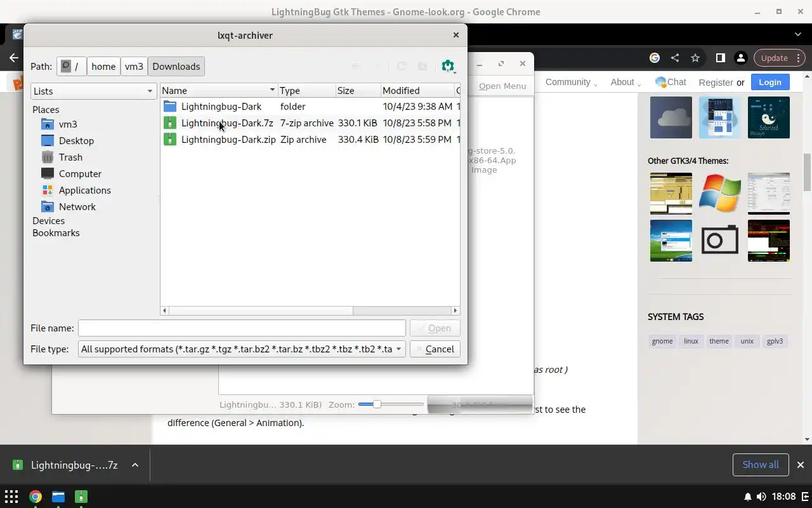Click the Chrome back arrow

point(13,58)
